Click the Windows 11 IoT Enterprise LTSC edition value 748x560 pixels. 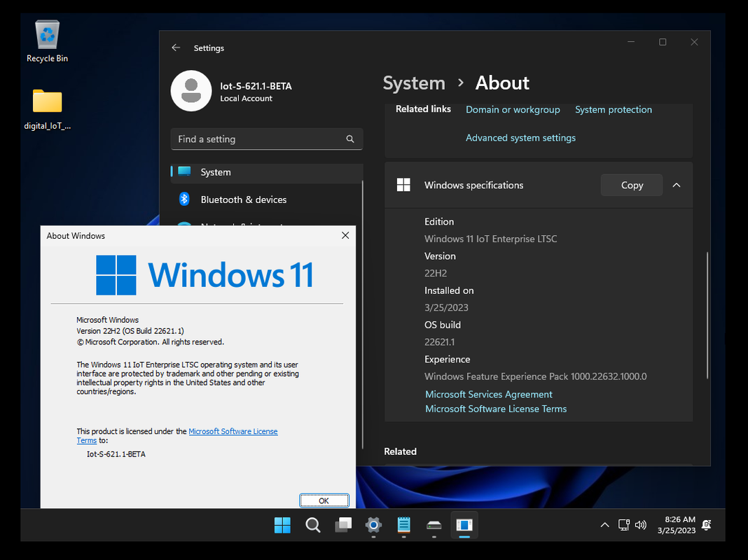[490, 239]
